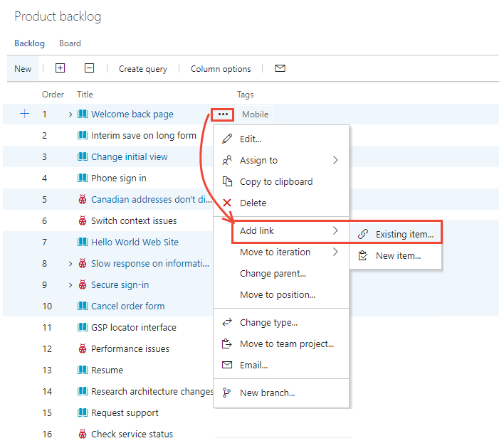
Task: Open the Add link submenu arrow
Action: click(x=335, y=230)
